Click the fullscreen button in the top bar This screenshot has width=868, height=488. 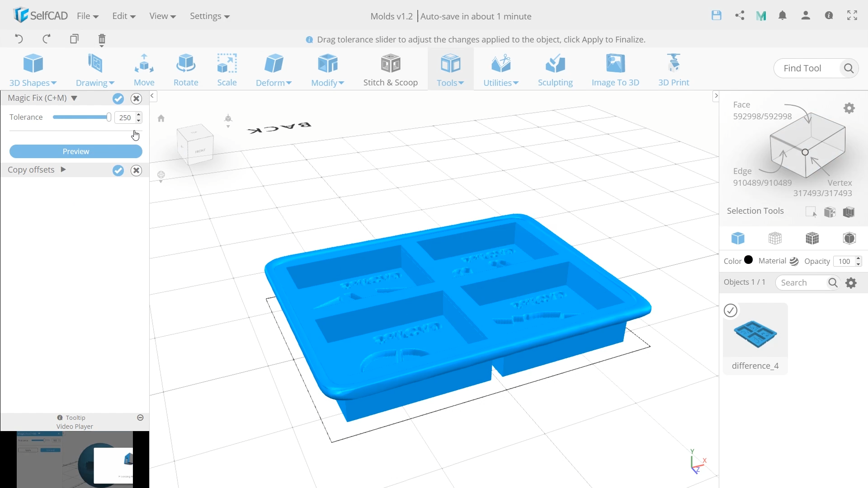(x=852, y=15)
